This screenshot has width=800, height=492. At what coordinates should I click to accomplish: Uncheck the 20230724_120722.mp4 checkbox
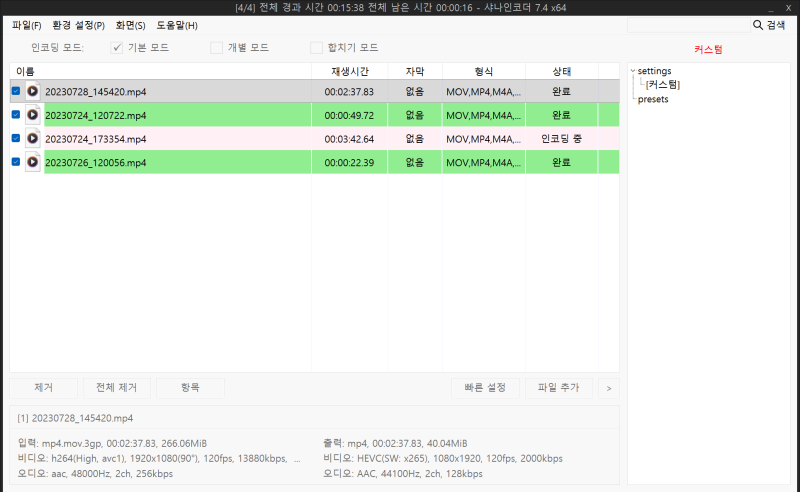click(x=16, y=114)
